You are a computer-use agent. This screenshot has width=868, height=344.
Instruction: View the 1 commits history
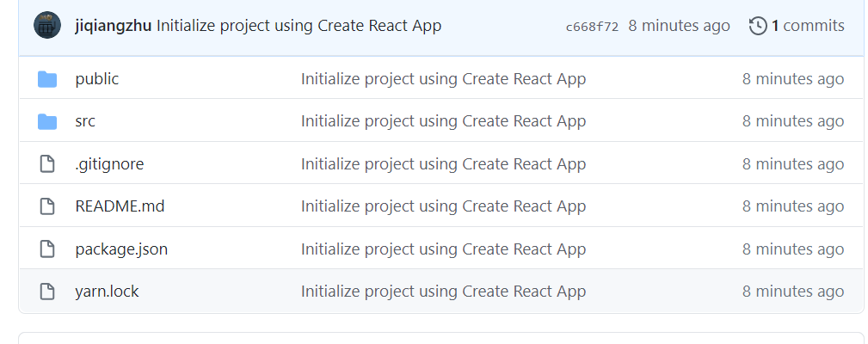(797, 26)
